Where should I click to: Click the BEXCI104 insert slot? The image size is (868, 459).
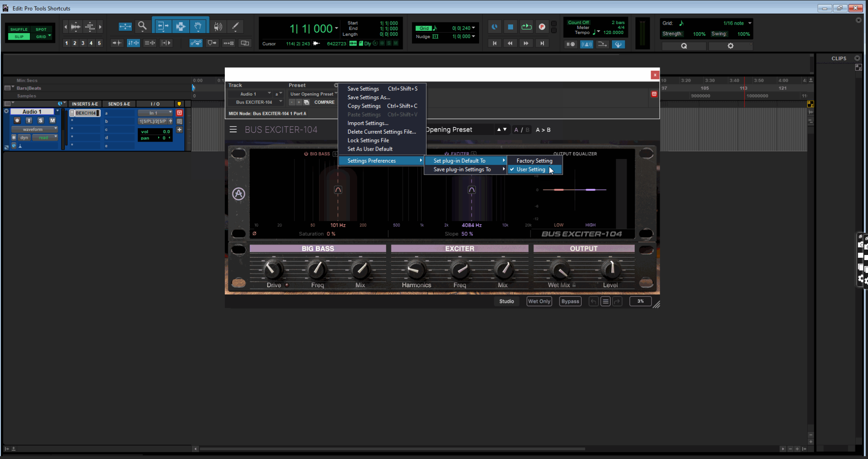click(x=86, y=113)
